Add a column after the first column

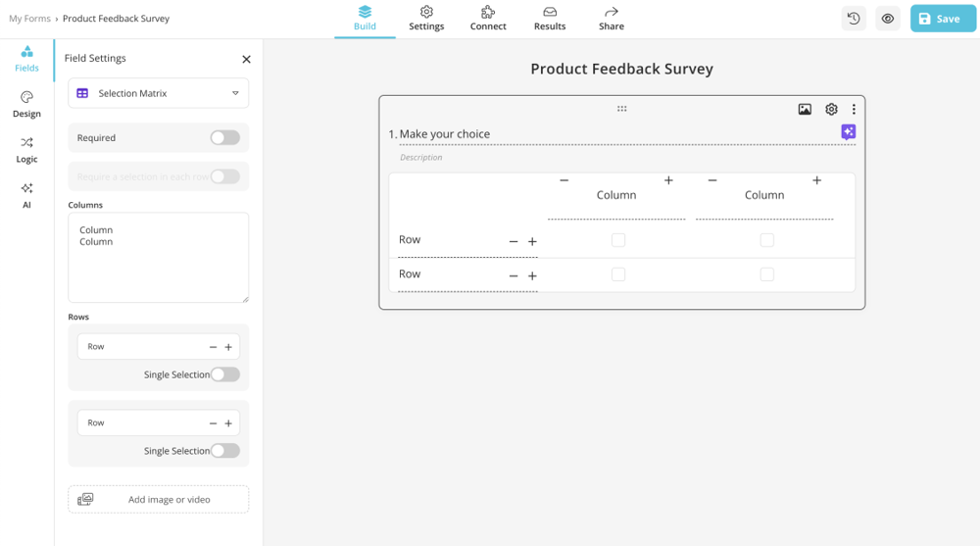pos(668,180)
